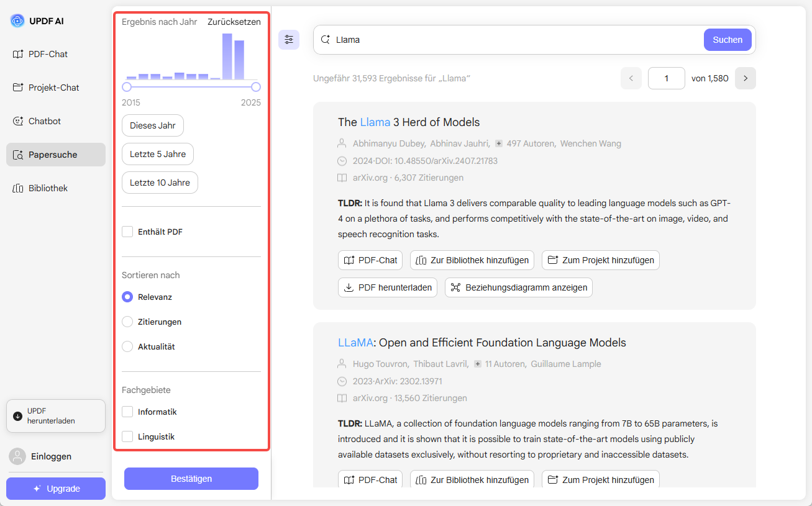Select Relevanz sort option
The height and width of the screenshot is (506, 812).
pyautogui.click(x=127, y=297)
